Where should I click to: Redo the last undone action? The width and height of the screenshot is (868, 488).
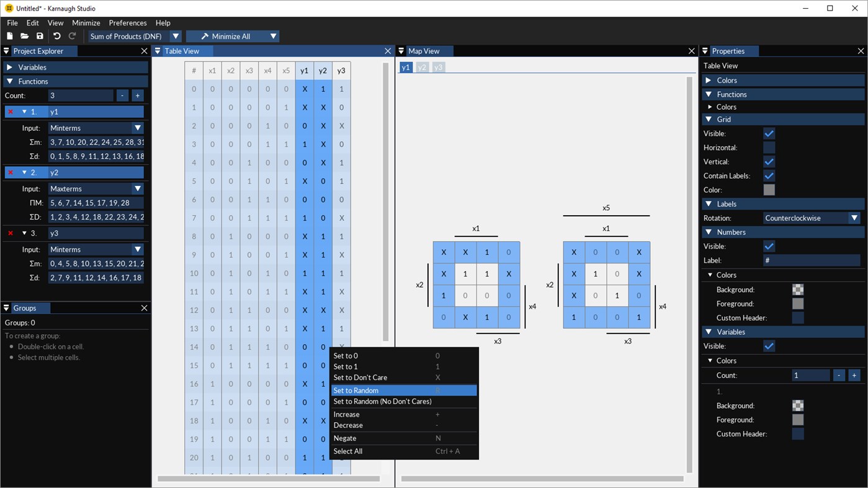72,36
